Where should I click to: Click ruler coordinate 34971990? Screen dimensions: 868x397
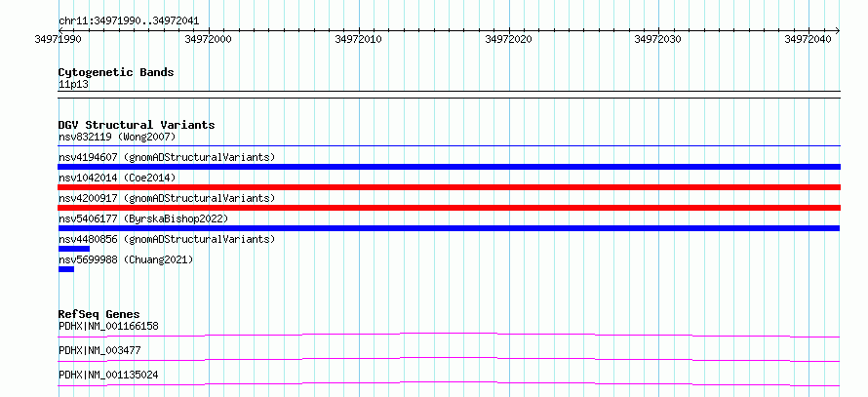point(59,40)
